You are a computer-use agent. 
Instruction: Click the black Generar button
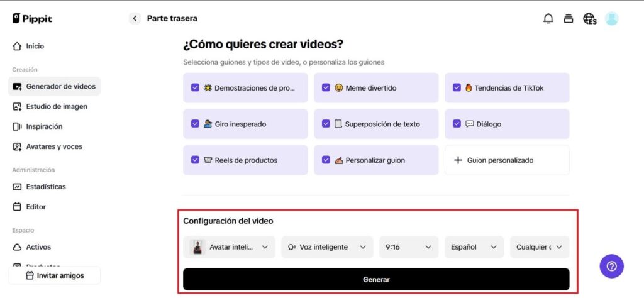376,280
